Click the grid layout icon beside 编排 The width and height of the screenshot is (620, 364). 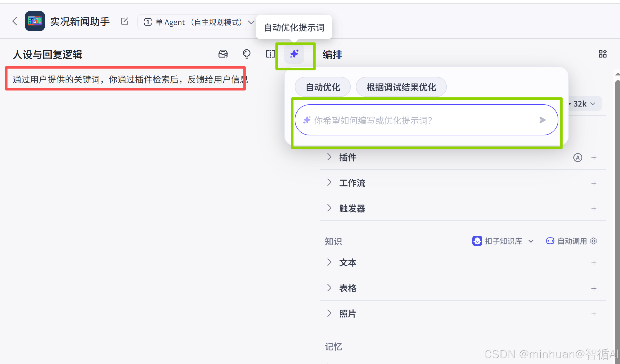pyautogui.click(x=603, y=54)
